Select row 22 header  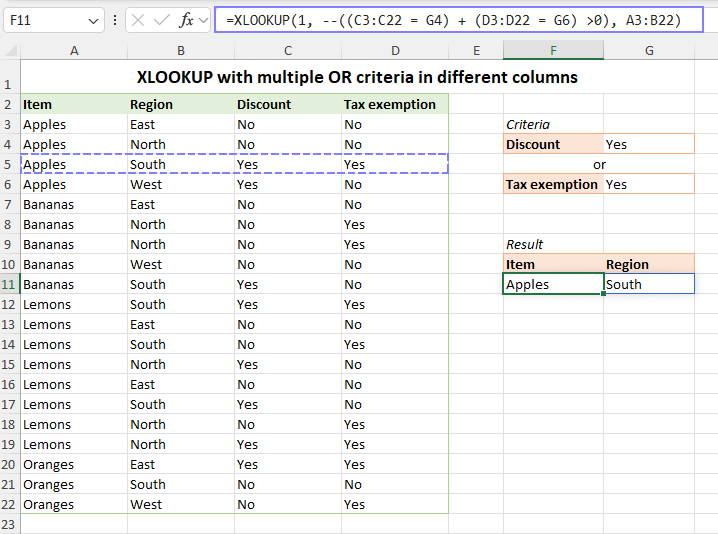[10, 504]
